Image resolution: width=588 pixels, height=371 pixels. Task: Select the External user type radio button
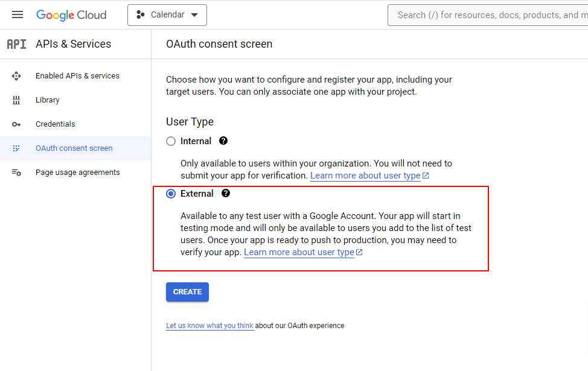pyautogui.click(x=171, y=194)
